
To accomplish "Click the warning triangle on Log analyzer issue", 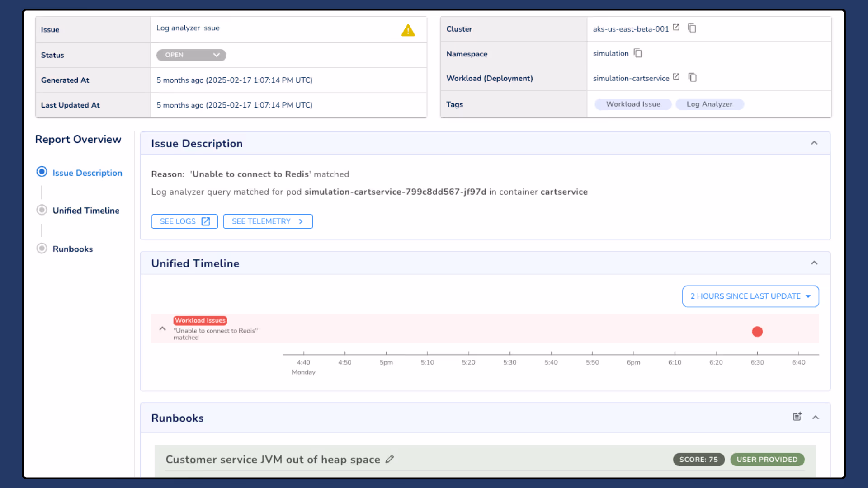I will click(x=408, y=30).
